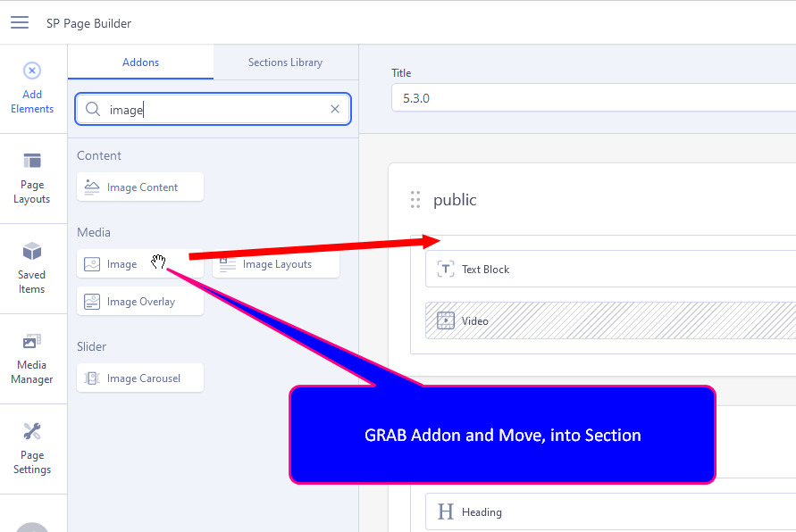Switch to the Addons tab
Viewport: 796px width, 532px height.
click(140, 62)
